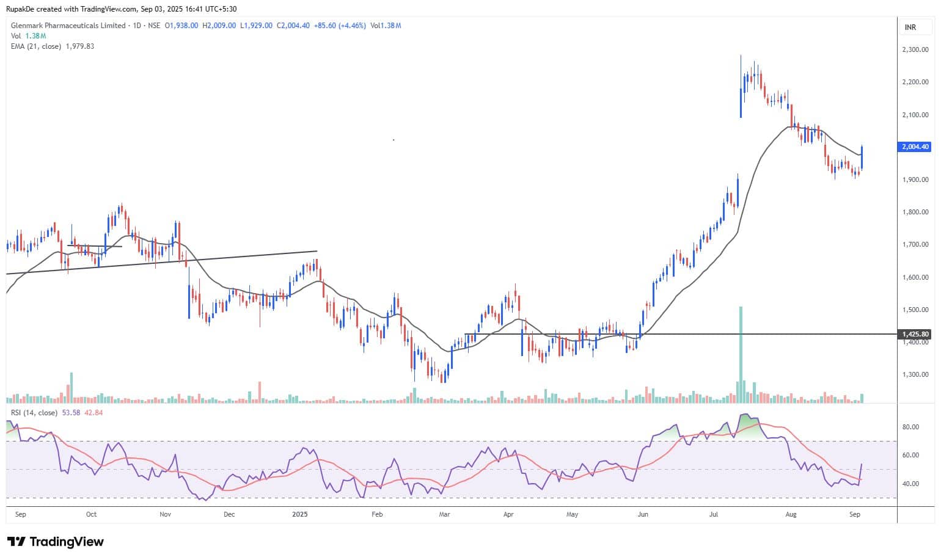Image resolution: width=941 pixels, height=560 pixels.
Task: Click the RSI 40.00 scale label
Action: tap(910, 484)
